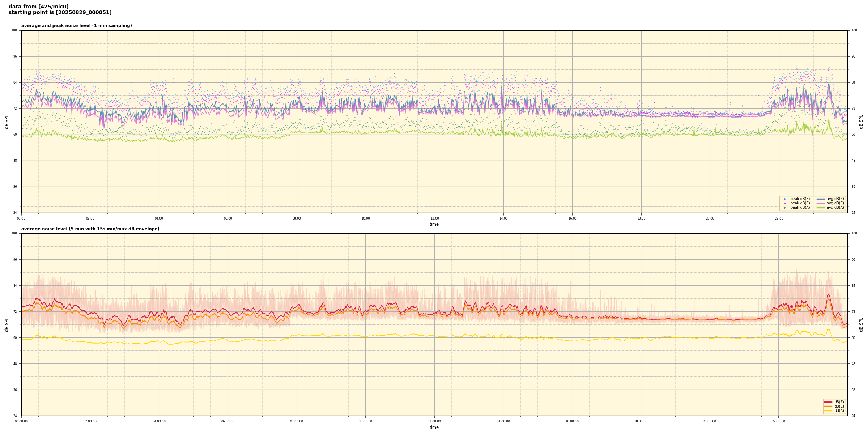This screenshot has width=868, height=434.
Task: Click the '5 min with 15s envelope' chart title
Action: (90, 229)
